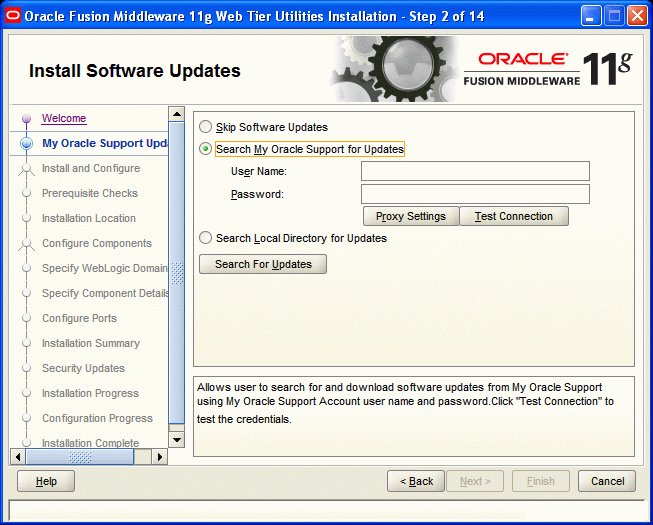Click the Prerequisite Checks step bullet

pos(26,193)
